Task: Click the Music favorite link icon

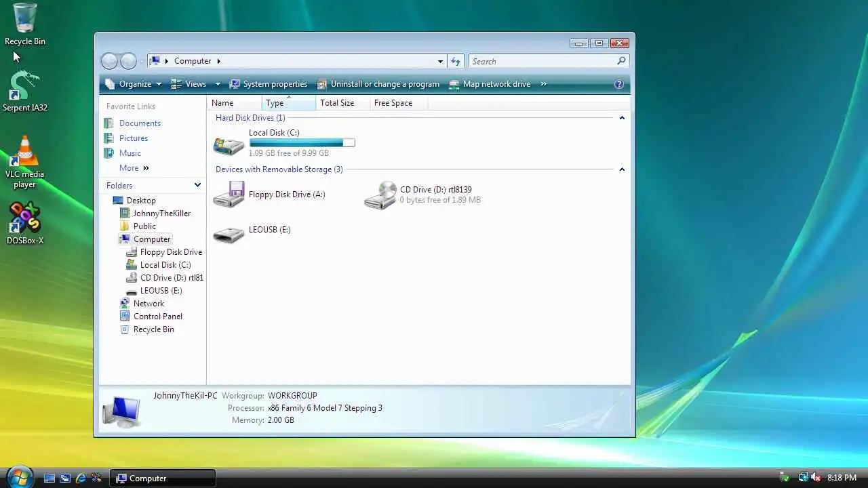Action: point(108,153)
